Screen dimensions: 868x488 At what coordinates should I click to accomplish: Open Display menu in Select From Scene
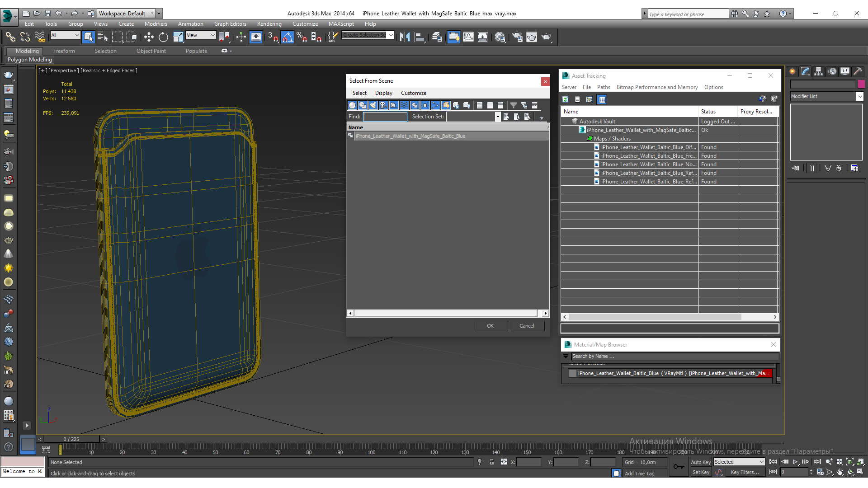coord(383,93)
